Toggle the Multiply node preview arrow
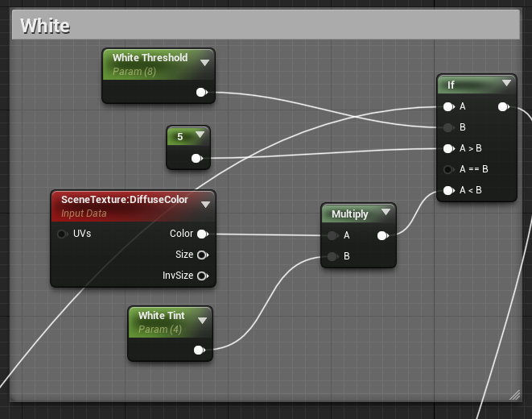This screenshot has height=419, width=532. [x=386, y=214]
